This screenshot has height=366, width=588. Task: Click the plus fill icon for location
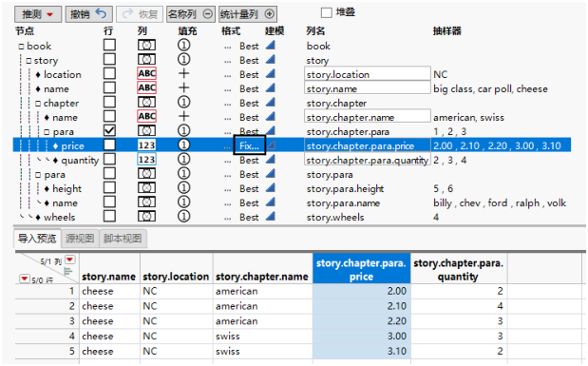[183, 73]
